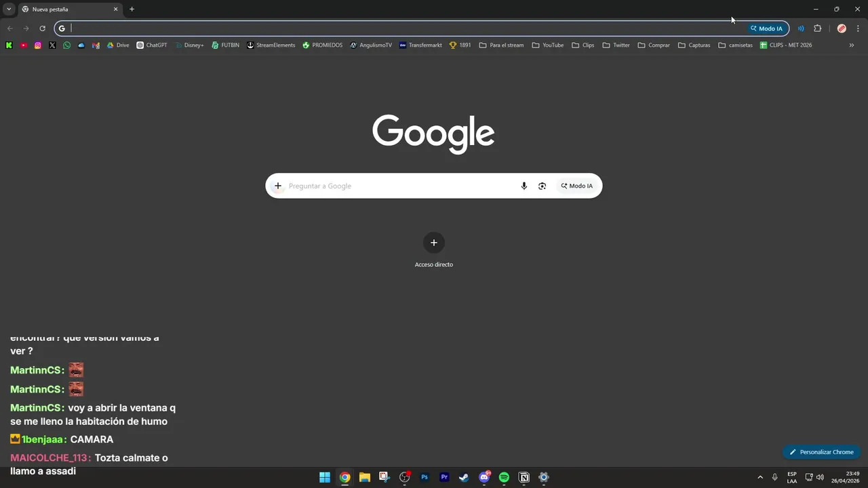Viewport: 868px width, 488px height.
Task: Close the 'Nueva pestaña' tab
Action: coord(115,9)
